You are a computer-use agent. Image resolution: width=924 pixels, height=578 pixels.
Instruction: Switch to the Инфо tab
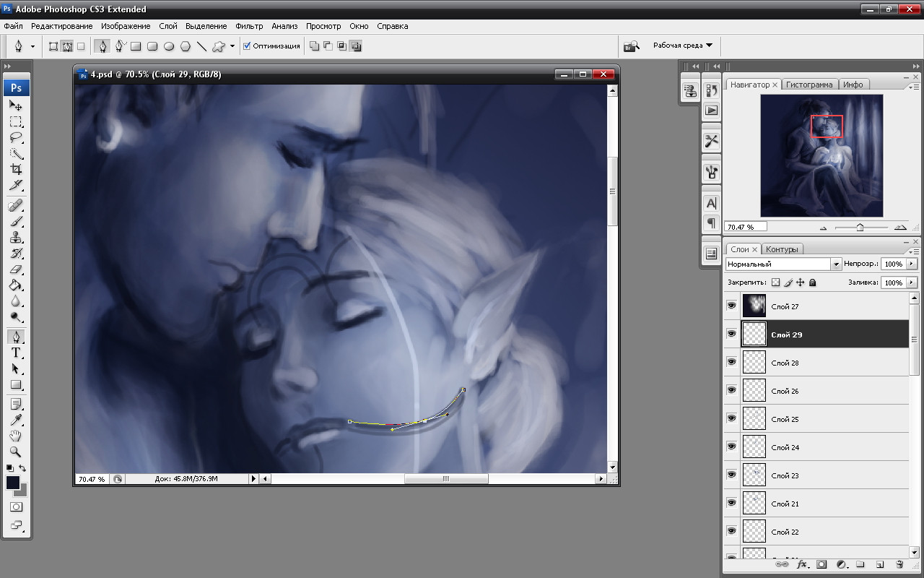853,85
